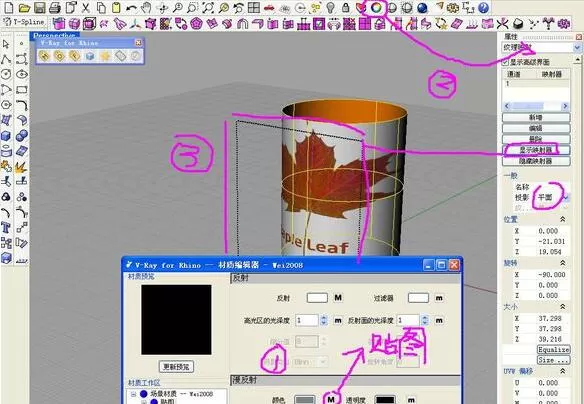584x404 pixels.
Task: Click the 编辑 button in Properties
Action: 536,128
